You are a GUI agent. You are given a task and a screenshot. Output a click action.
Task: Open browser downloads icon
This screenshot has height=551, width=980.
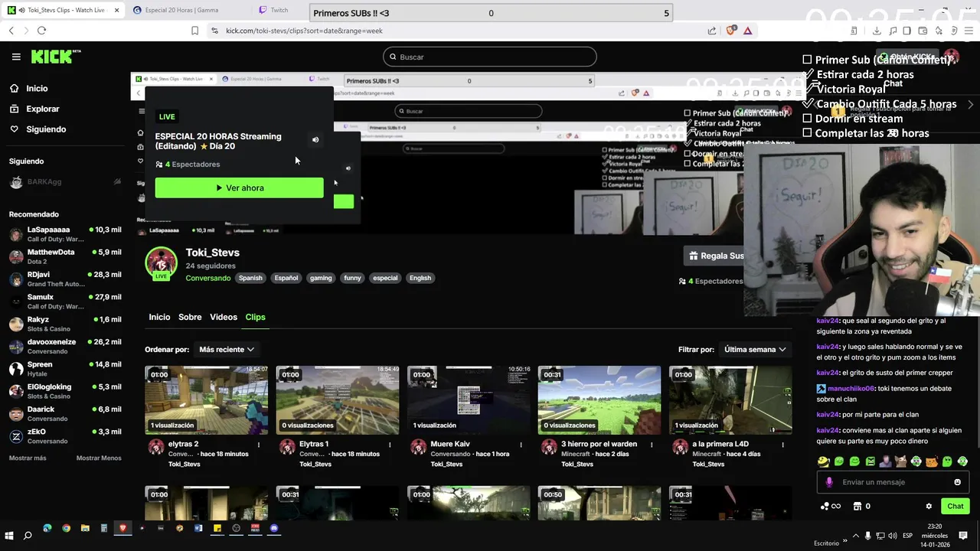(x=877, y=31)
